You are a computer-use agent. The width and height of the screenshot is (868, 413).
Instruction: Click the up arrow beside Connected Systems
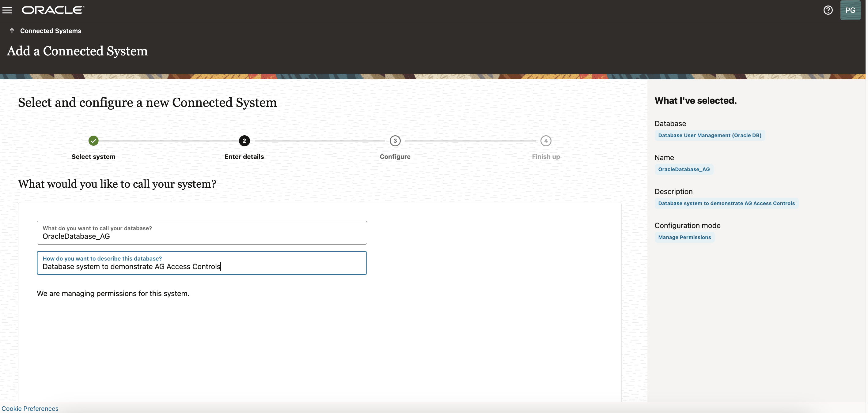pyautogui.click(x=12, y=31)
